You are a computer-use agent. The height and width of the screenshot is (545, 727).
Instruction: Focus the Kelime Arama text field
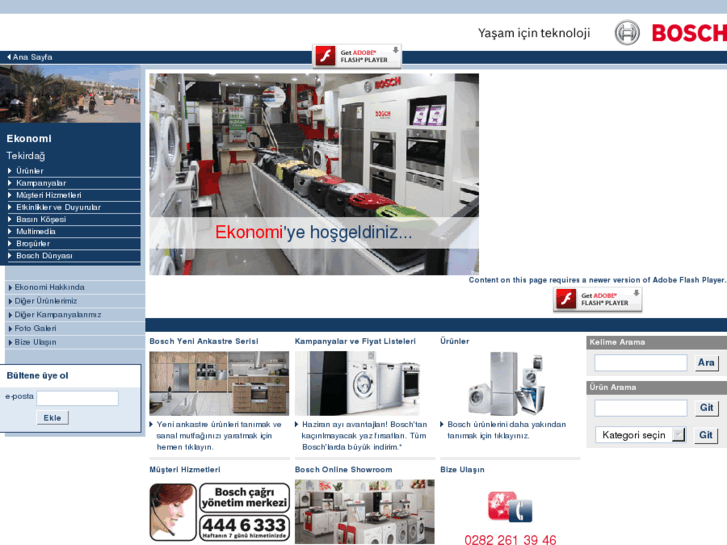point(641,363)
